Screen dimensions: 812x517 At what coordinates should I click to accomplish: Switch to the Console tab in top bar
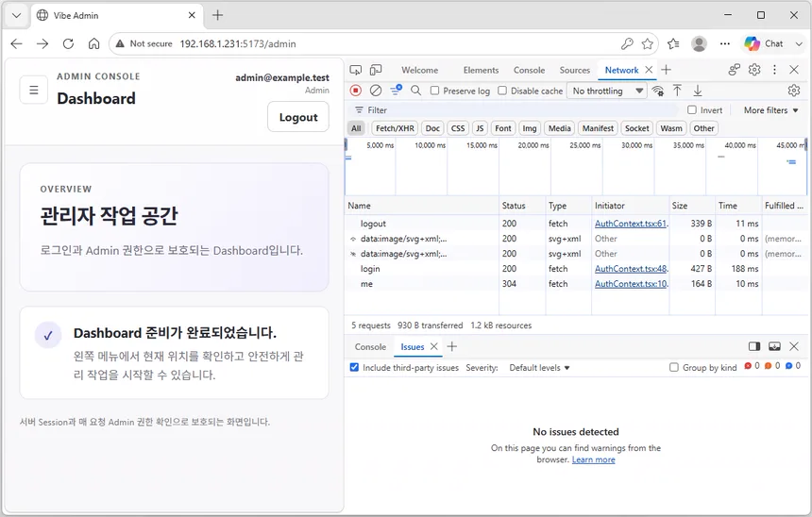(529, 70)
